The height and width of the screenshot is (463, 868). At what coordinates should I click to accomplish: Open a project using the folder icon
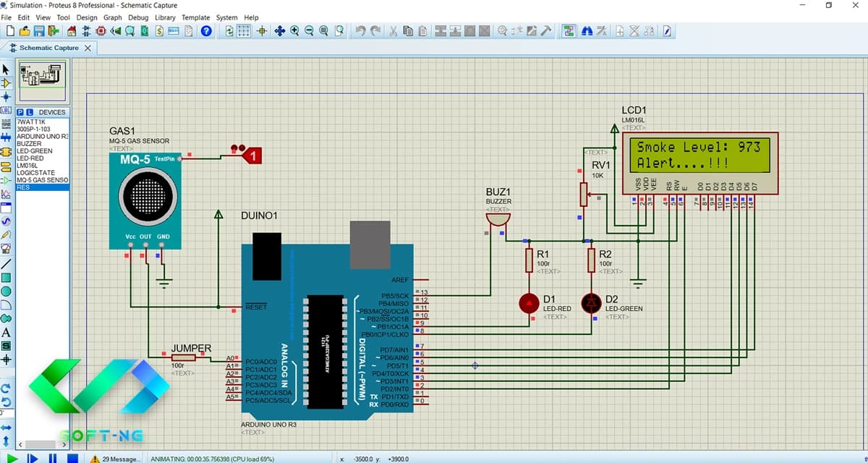(25, 31)
